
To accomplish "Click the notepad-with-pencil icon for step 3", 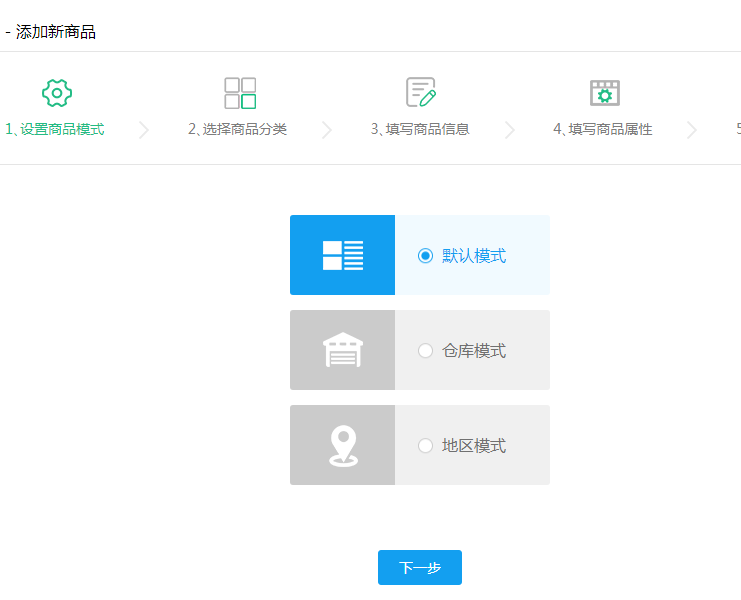I will point(421,93).
